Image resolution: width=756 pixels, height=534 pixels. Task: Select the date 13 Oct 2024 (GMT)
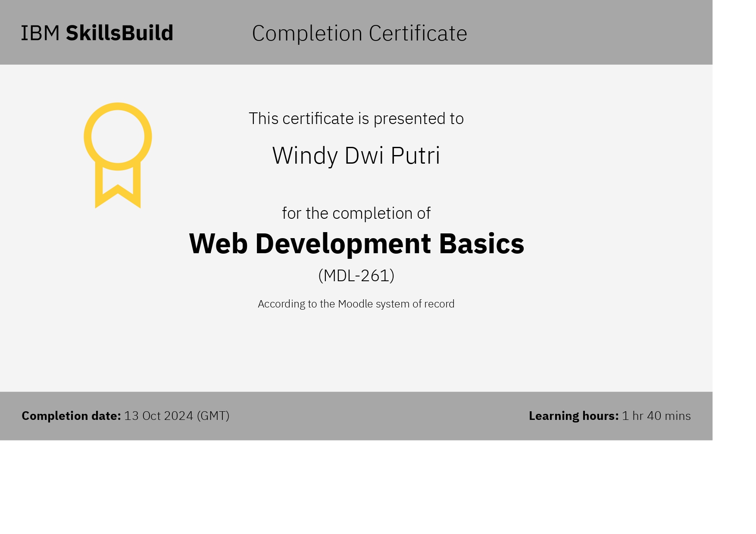click(177, 416)
